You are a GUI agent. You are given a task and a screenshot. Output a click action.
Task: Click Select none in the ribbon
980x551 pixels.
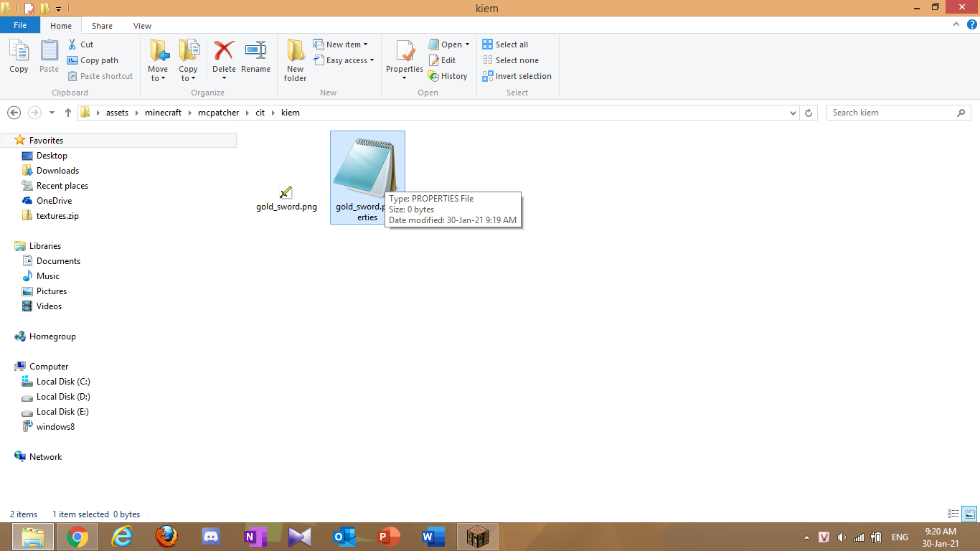(510, 60)
